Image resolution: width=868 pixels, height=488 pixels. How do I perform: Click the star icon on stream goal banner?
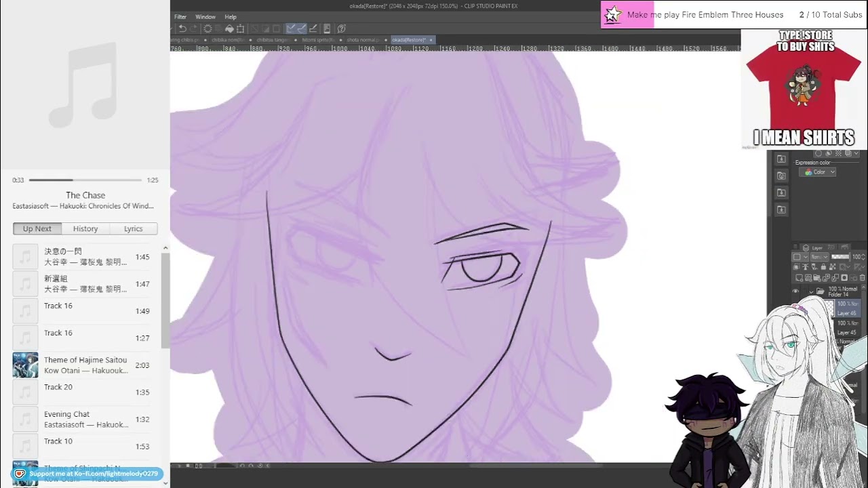click(613, 14)
